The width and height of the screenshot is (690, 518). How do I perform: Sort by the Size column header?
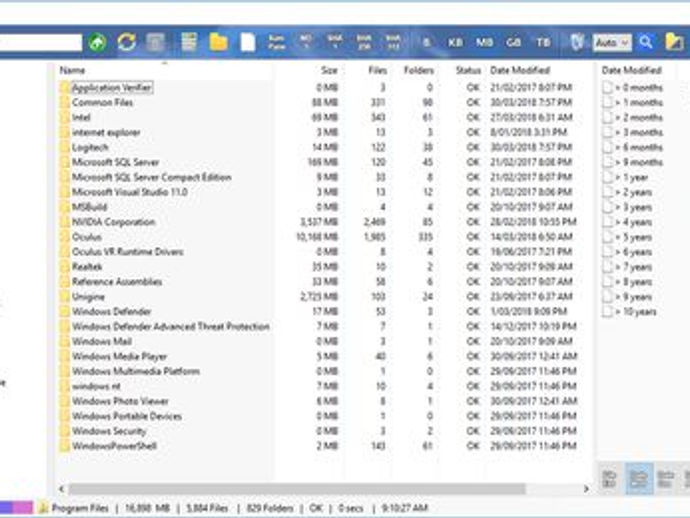tap(329, 70)
